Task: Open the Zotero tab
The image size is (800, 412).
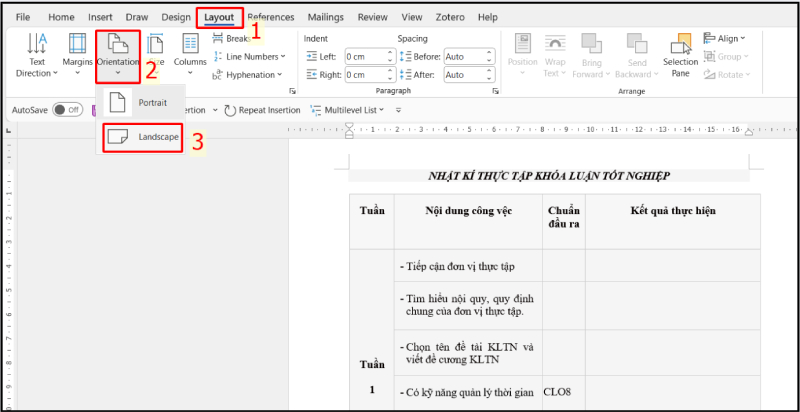Action: point(448,17)
